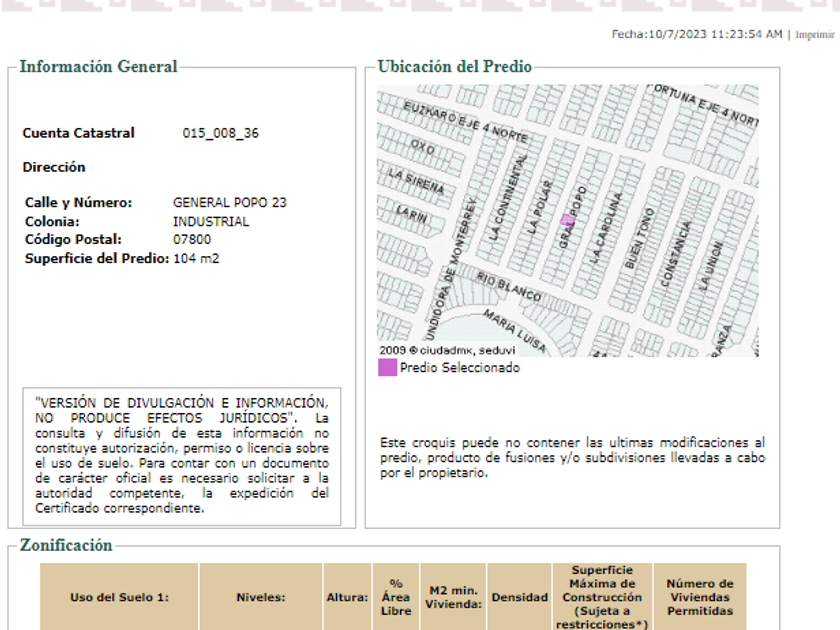Select the Cuenta Catastral value 015_008_36
Screen dimensions: 840x630
pos(220,133)
